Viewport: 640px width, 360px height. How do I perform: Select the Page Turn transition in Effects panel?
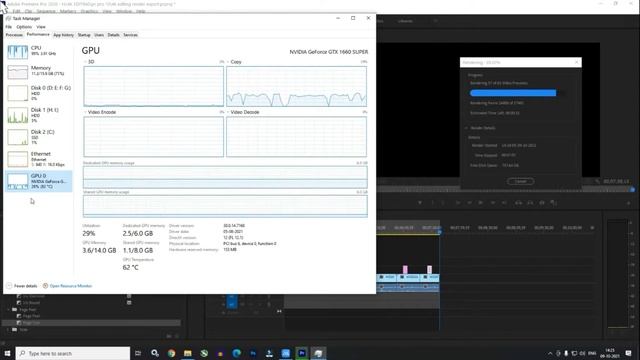pos(31,323)
